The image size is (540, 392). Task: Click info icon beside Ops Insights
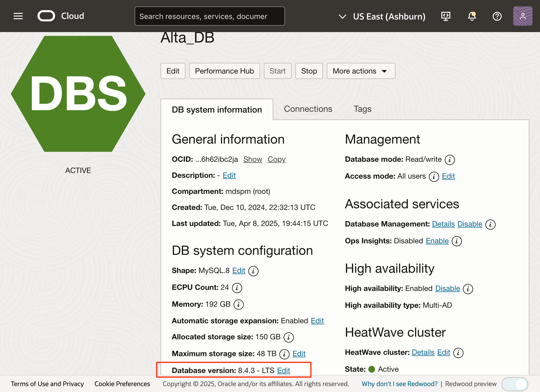[457, 241]
